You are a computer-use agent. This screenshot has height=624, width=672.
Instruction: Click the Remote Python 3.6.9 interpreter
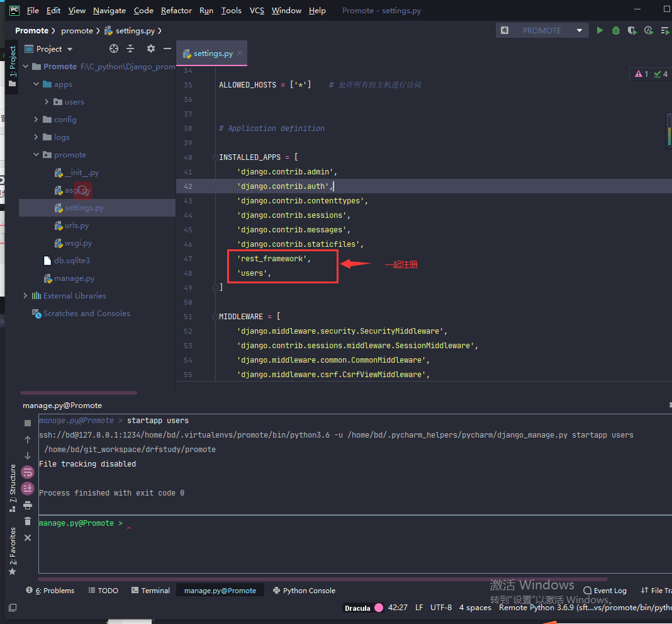pyautogui.click(x=585, y=608)
